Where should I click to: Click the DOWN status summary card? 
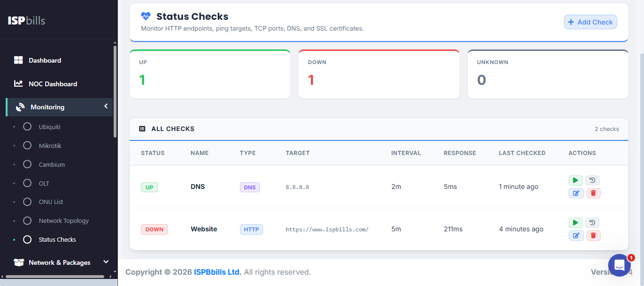(379, 74)
